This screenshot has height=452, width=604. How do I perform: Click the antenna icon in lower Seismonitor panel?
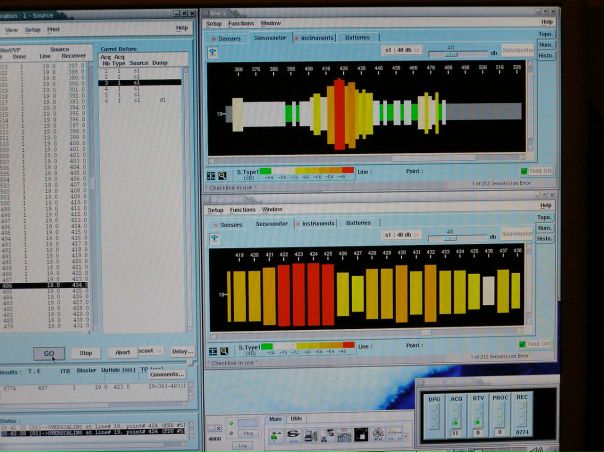point(214,238)
